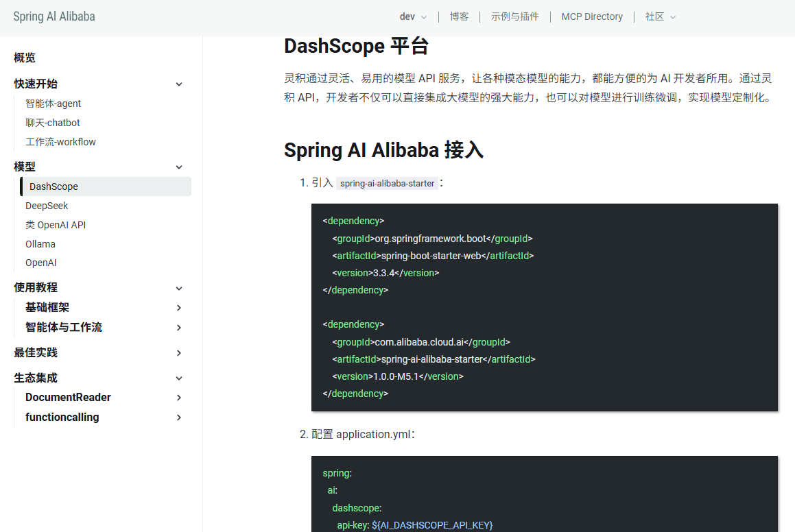Viewport: 795px width, 532px height.
Task: Click the api-key ${AI_DASHSCOPE_API_KEY} line
Action: pyautogui.click(x=415, y=525)
